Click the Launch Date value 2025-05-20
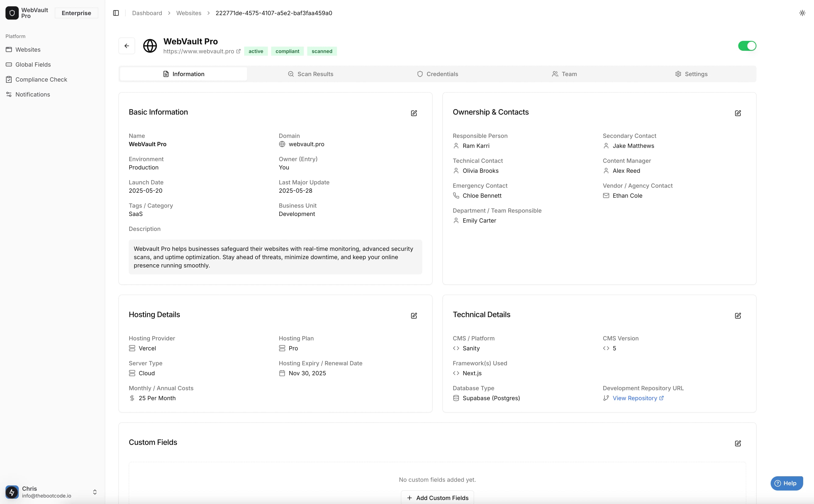 click(x=146, y=191)
